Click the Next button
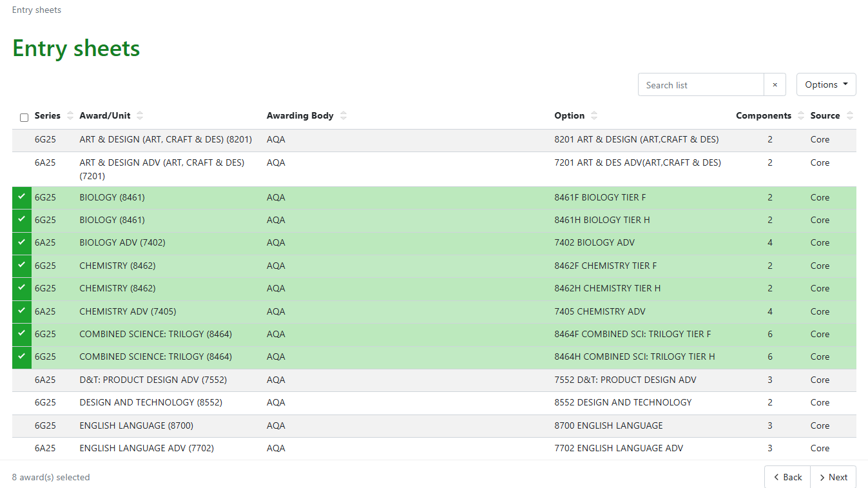This screenshot has width=868, height=488. point(833,477)
